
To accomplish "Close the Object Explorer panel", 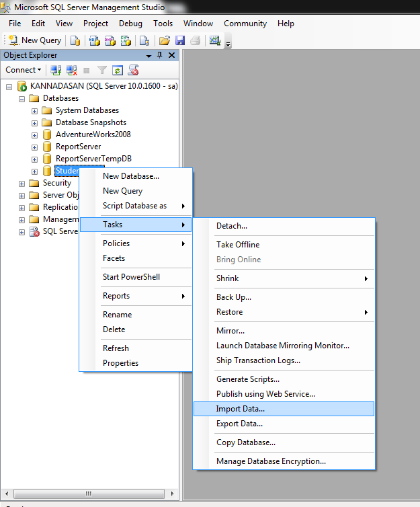I will 171,55.
